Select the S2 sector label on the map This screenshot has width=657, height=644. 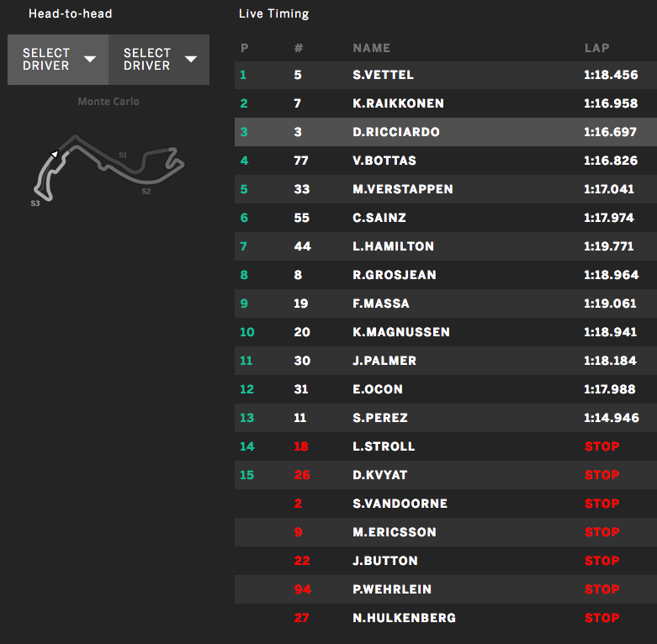tap(146, 192)
